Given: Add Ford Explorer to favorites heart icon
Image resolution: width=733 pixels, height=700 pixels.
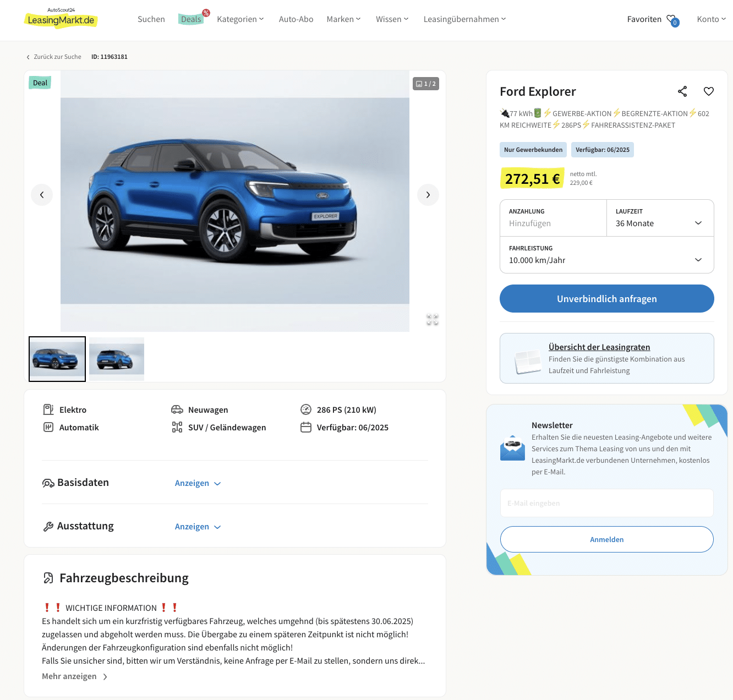Looking at the screenshot, I should coord(709,91).
